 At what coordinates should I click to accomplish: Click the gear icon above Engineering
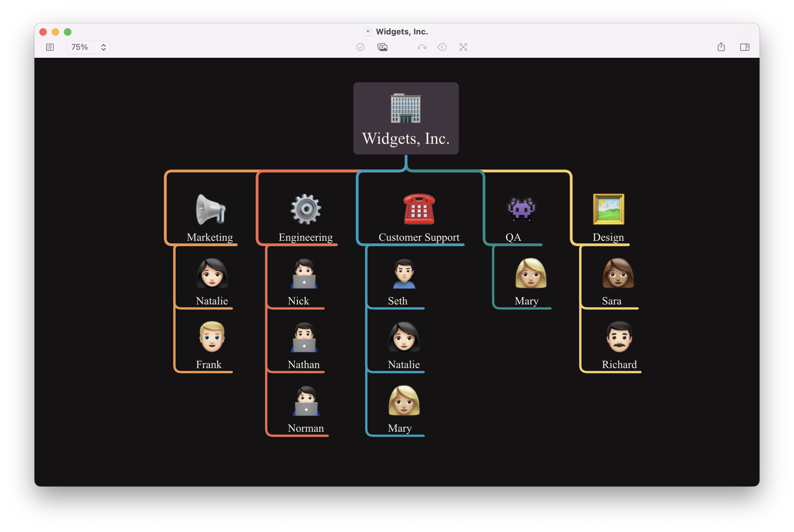pyautogui.click(x=306, y=209)
